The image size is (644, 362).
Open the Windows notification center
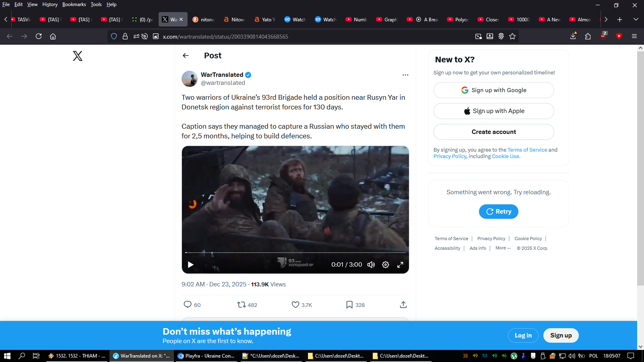631,356
